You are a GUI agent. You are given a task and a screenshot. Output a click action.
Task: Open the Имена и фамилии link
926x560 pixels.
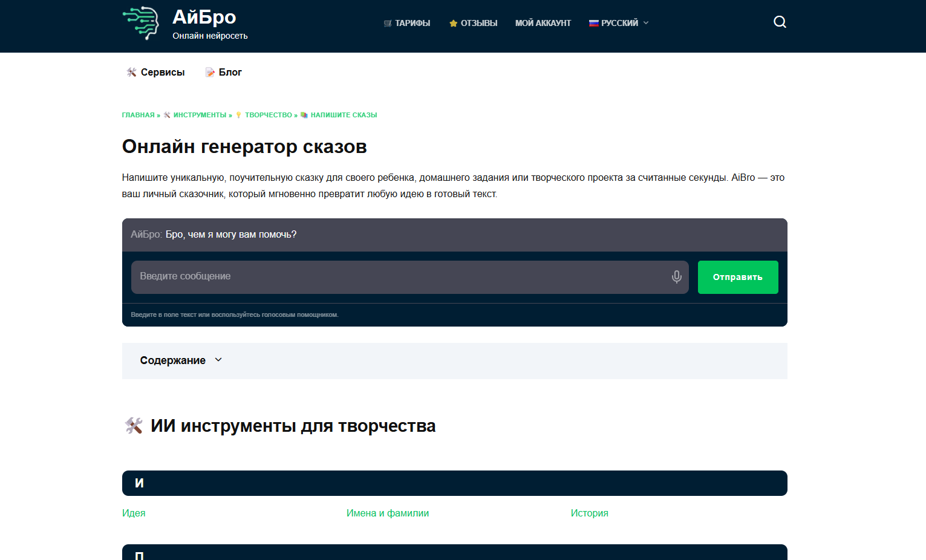388,513
